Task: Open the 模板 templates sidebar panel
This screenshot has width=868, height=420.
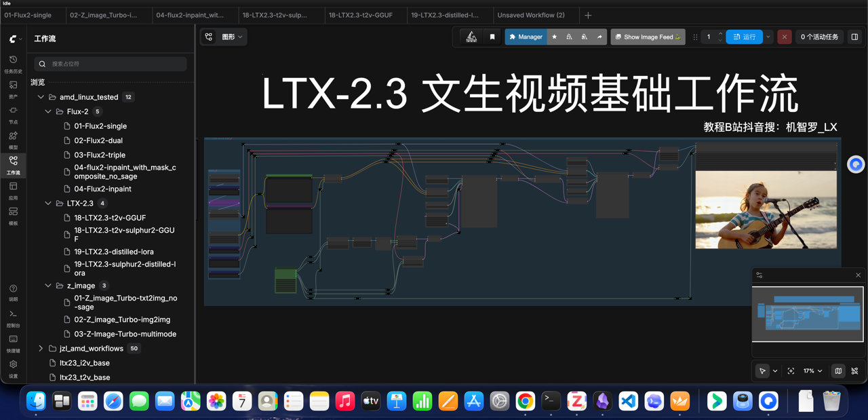Action: point(13,216)
